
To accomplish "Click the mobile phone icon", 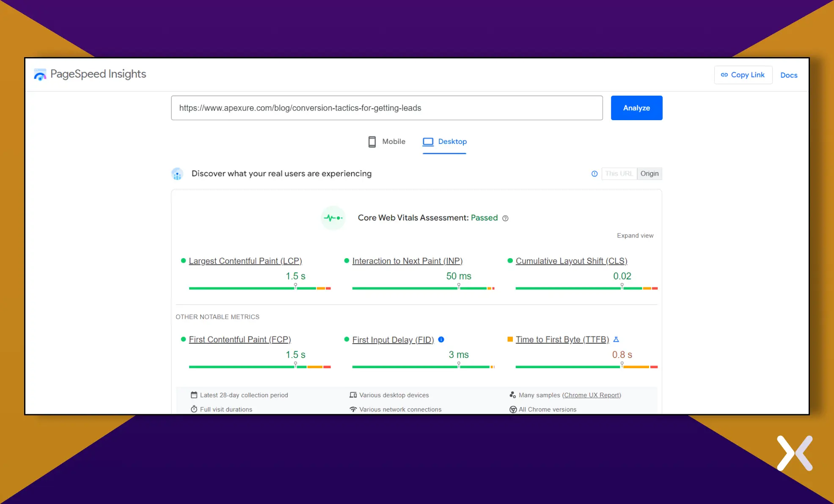I will tap(372, 142).
